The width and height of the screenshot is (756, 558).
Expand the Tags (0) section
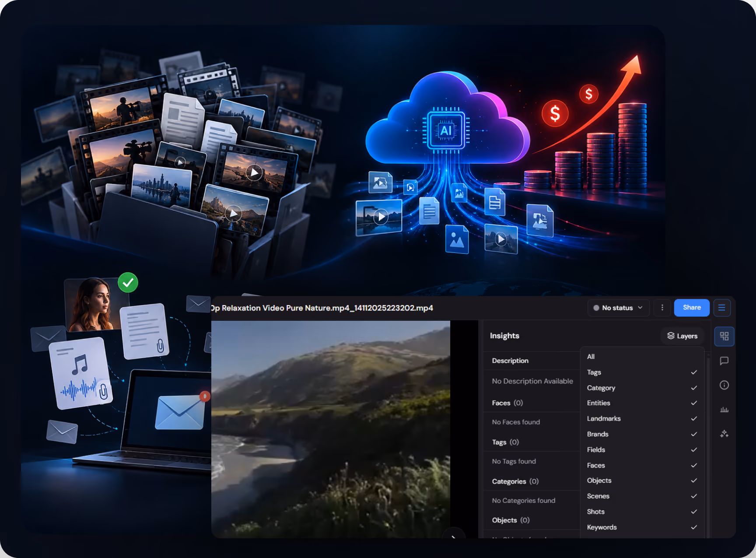pyautogui.click(x=532, y=442)
